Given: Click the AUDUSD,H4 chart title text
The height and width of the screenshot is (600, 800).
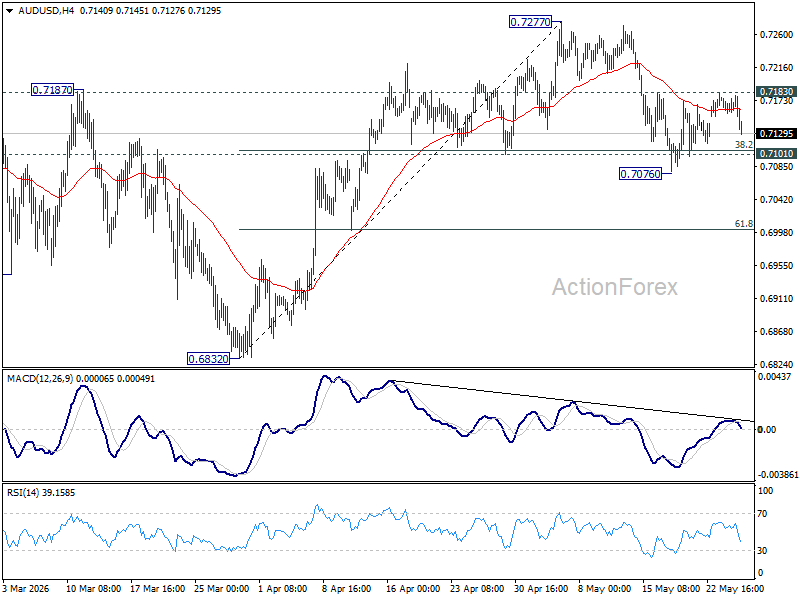Looking at the screenshot, I should (46, 11).
